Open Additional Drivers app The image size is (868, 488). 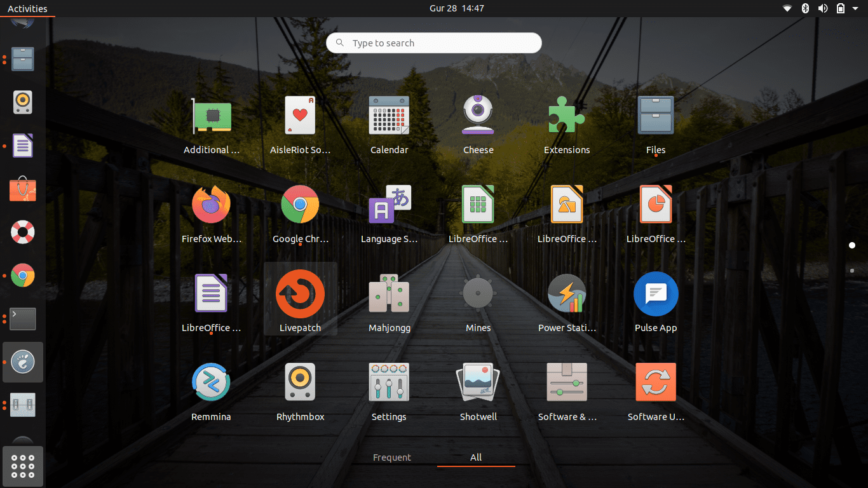tap(211, 125)
